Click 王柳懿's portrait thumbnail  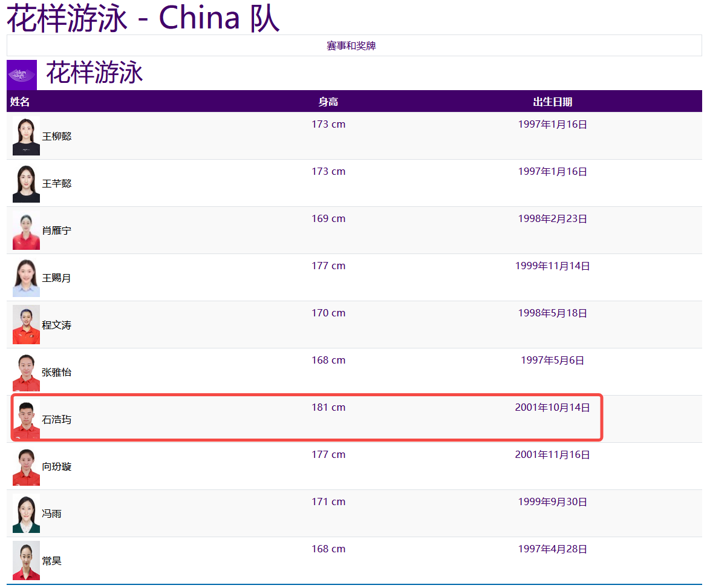26,136
